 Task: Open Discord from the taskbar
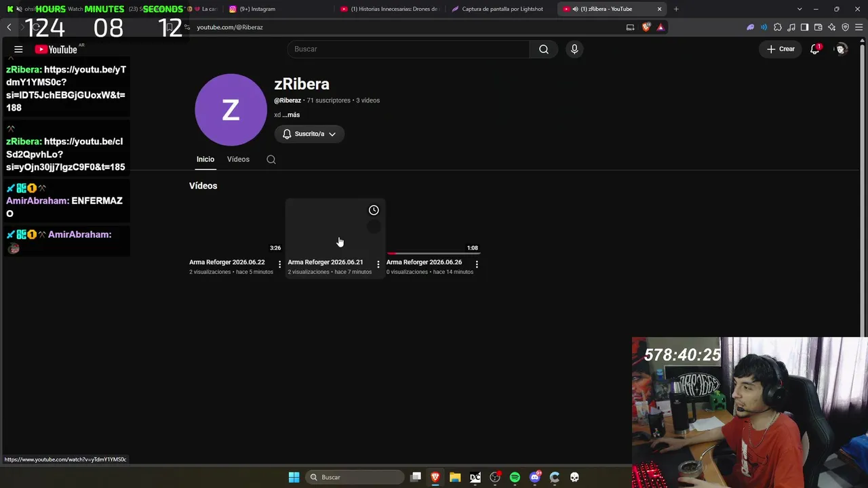click(535, 477)
